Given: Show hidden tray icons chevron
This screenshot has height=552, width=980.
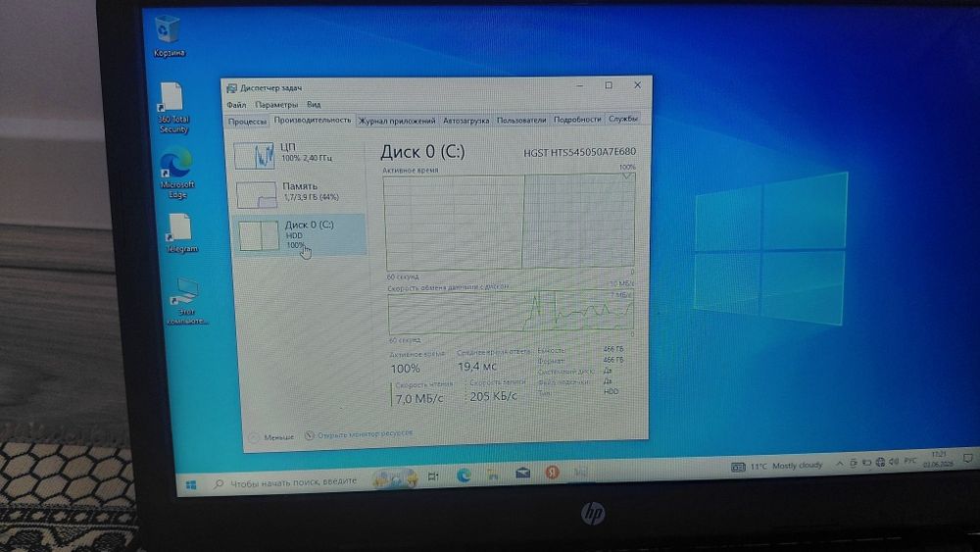Looking at the screenshot, I should (x=840, y=463).
